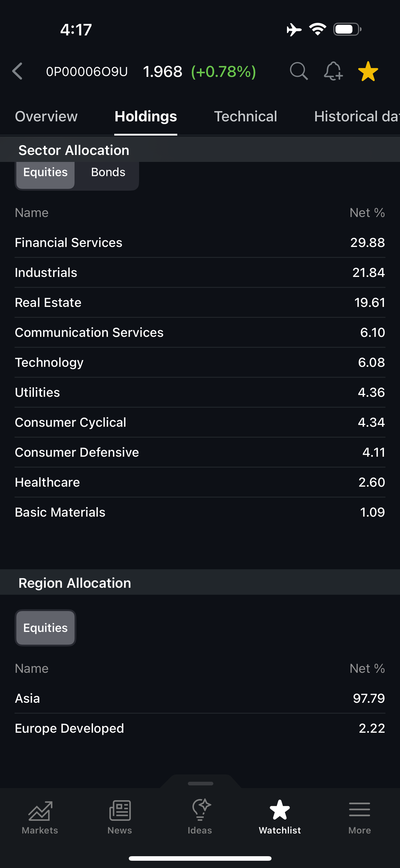Expand the bottom sheet pull handle
This screenshot has width=400, height=868.
pyautogui.click(x=200, y=784)
